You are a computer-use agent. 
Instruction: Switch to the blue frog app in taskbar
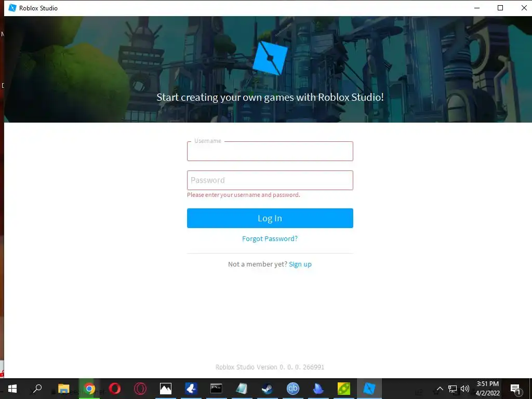191,389
